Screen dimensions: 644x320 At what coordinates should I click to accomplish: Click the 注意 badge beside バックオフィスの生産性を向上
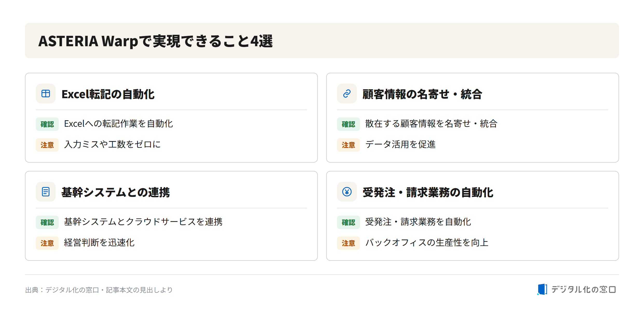(x=348, y=243)
